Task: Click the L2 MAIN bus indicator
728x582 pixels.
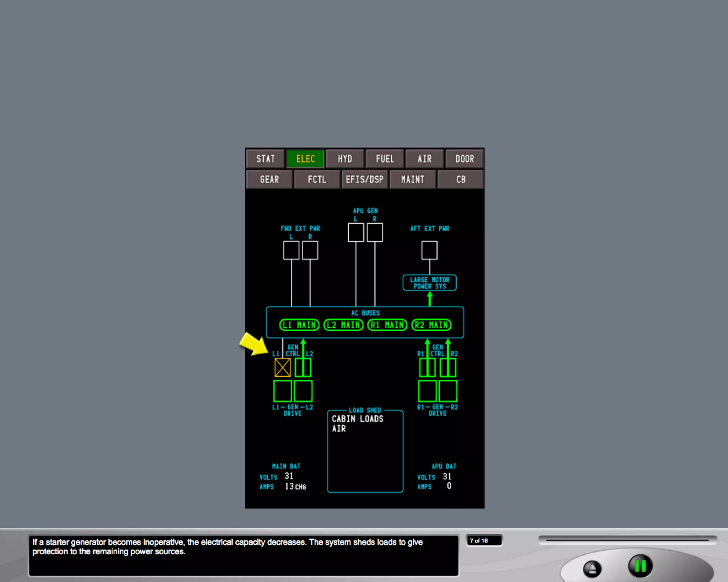Action: click(343, 325)
